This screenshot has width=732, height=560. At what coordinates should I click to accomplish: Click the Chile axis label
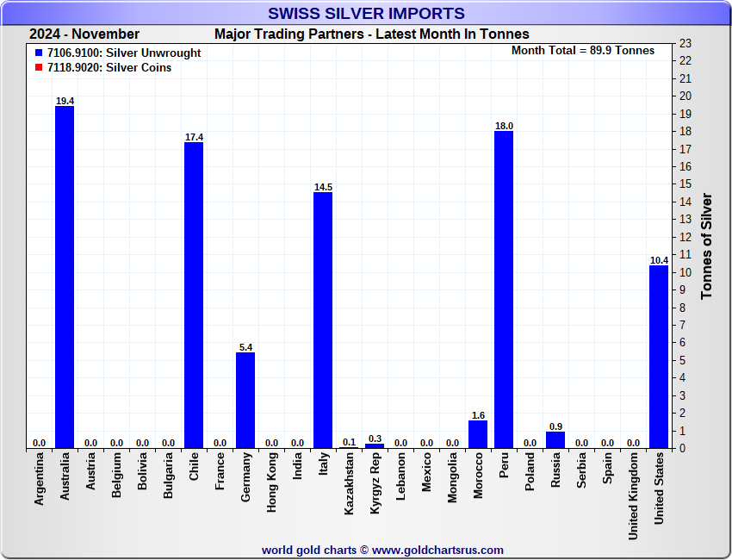tap(194, 466)
